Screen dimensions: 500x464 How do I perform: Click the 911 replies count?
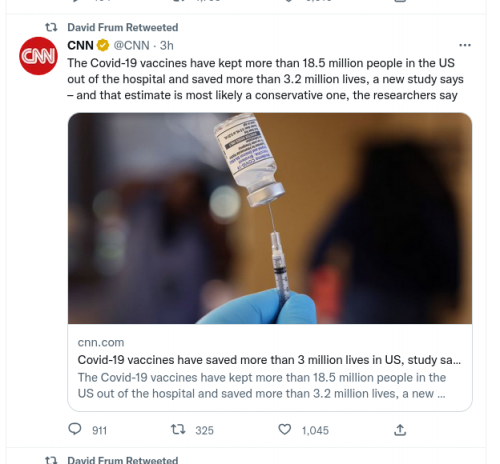99,430
